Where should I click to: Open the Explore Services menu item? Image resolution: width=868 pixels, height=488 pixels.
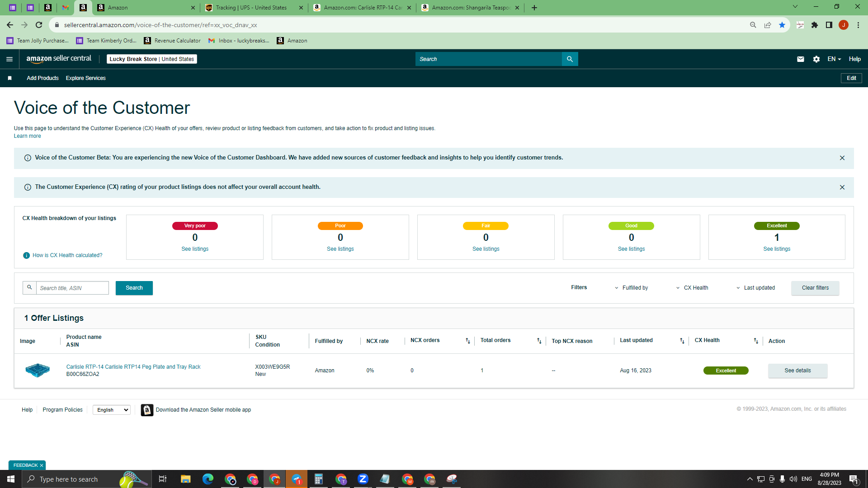86,78
